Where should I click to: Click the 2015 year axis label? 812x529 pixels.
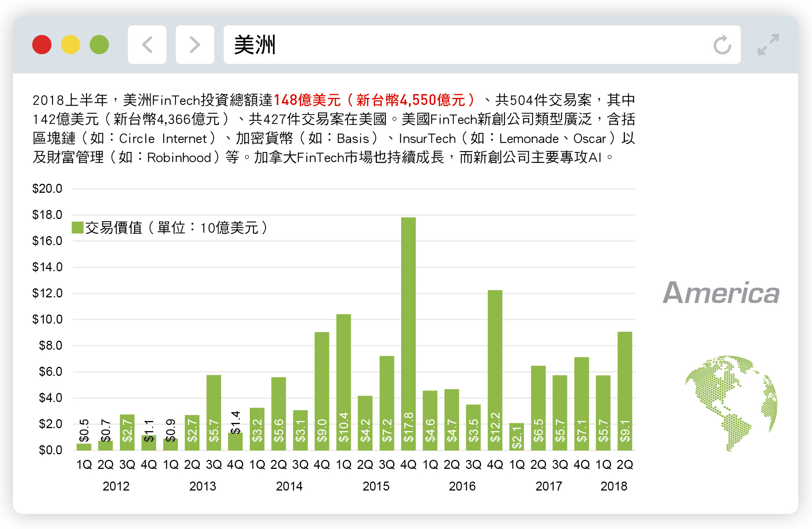[376, 486]
